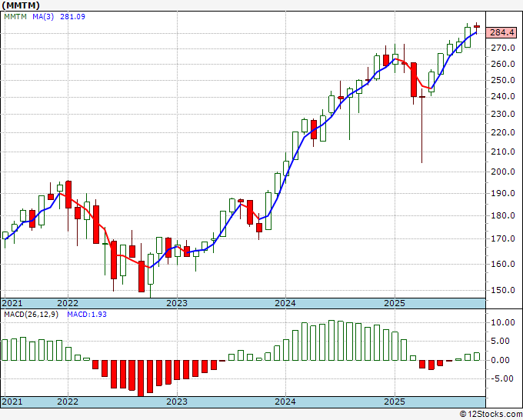Click 2024 on the MACD panel time axis

tap(285, 402)
